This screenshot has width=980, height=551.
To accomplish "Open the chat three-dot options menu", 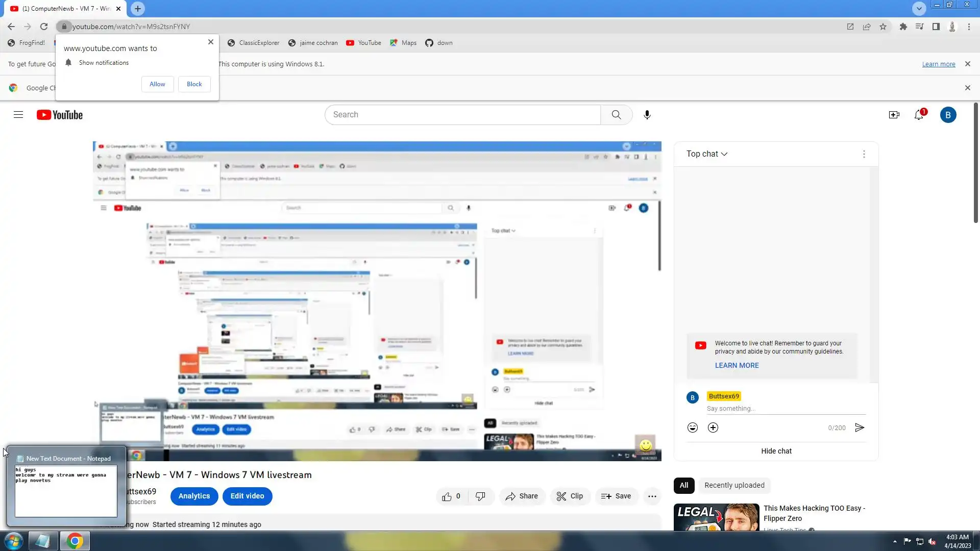I will [864, 154].
